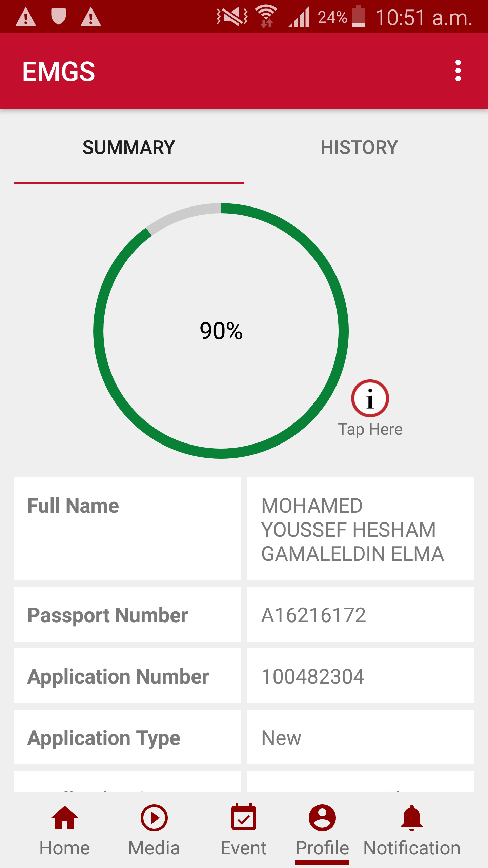Tap the shield icon in status bar
488x868 pixels.
tap(58, 17)
